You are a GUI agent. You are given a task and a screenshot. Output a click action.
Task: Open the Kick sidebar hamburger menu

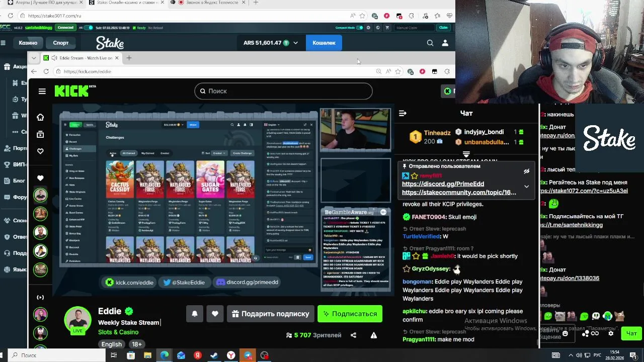pos(42,91)
